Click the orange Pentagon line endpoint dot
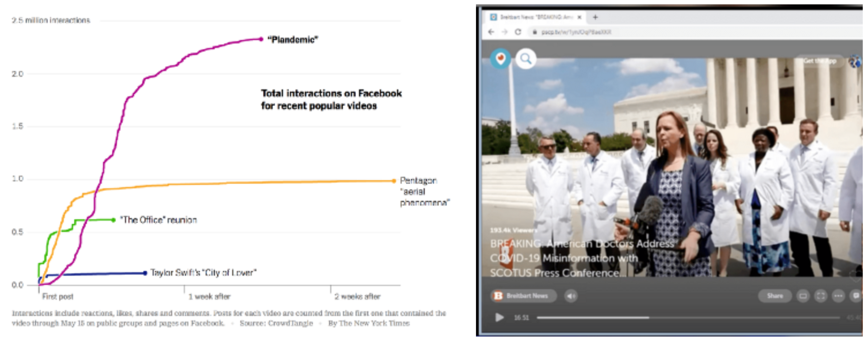Viewport: 868px width, 342px height. click(394, 181)
